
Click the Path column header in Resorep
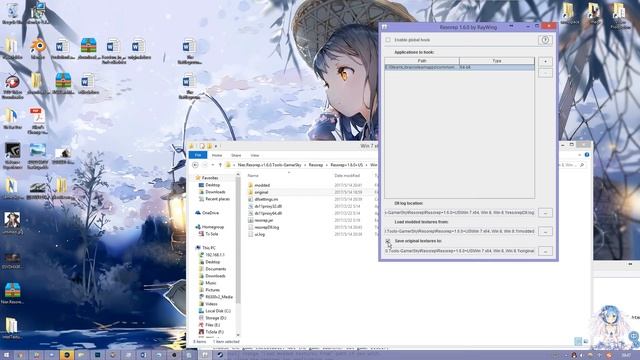(x=422, y=61)
